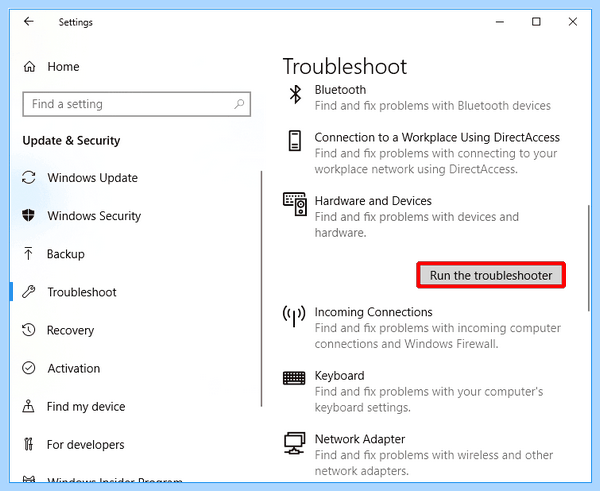Click the Activation checkmark icon
This screenshot has width=600, height=491.
click(29, 368)
